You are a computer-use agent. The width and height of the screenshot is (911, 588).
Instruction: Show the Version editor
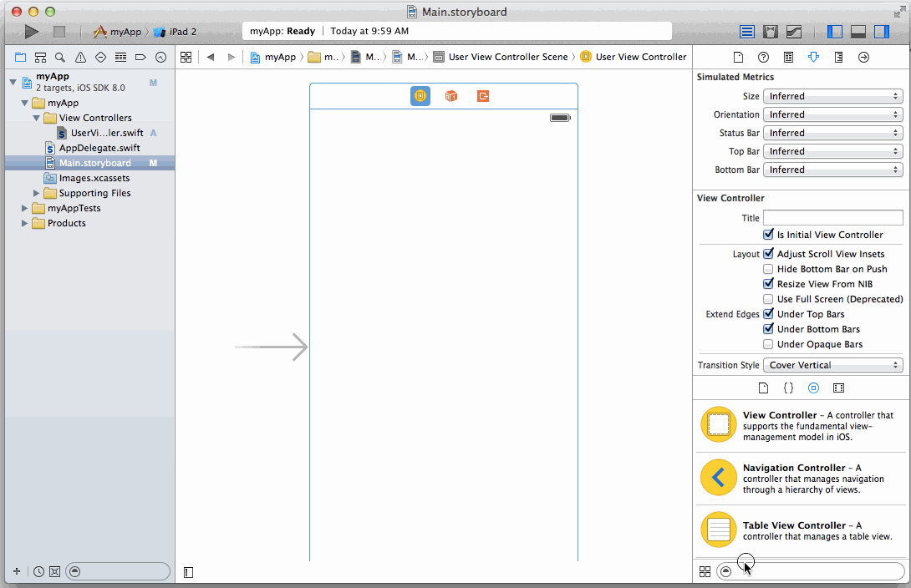click(794, 32)
